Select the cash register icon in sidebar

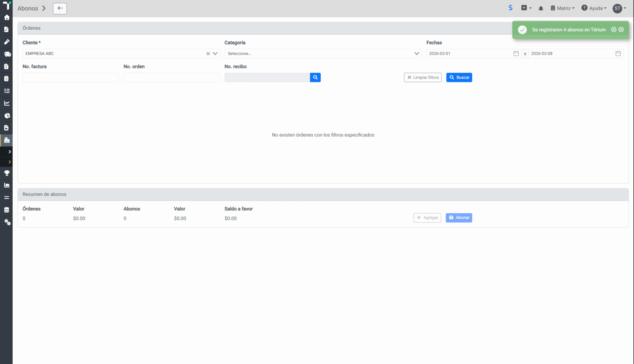pyautogui.click(x=7, y=140)
